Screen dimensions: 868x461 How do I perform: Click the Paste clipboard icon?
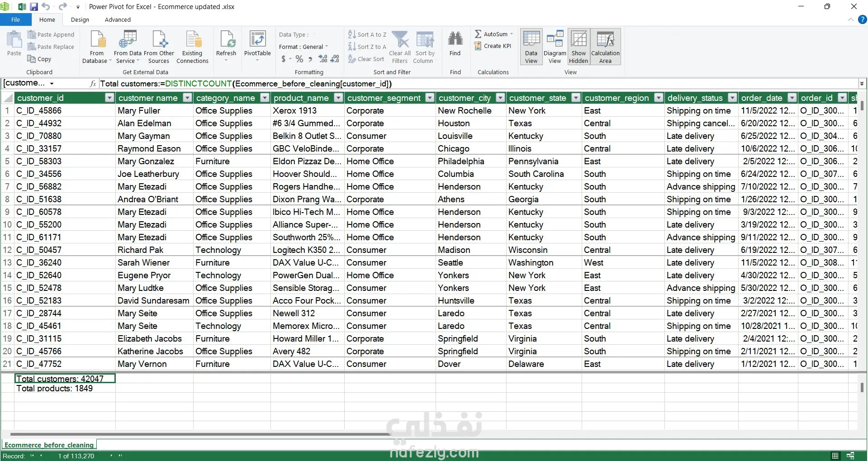point(14,43)
